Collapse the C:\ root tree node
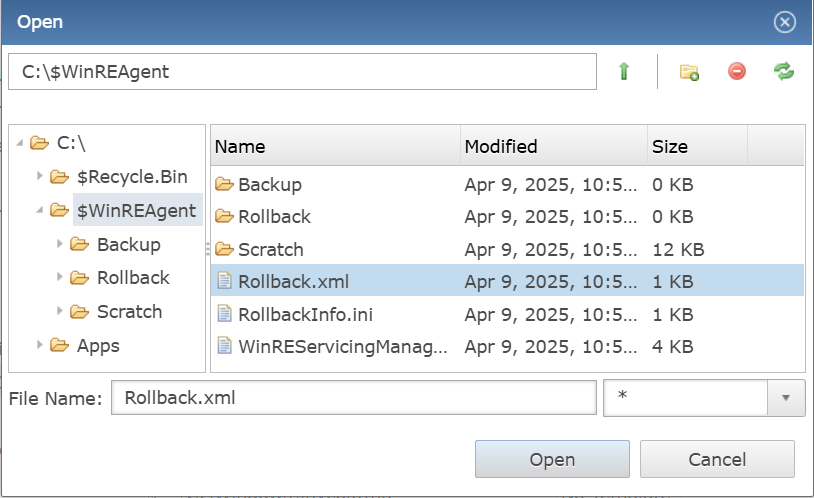 coord(20,142)
